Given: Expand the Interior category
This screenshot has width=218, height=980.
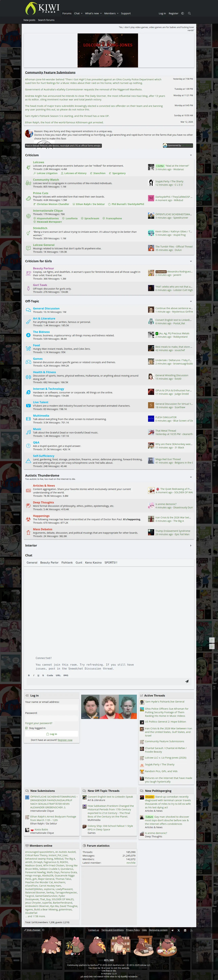Looking at the screenshot, I should pyautogui.click(x=191, y=546).
